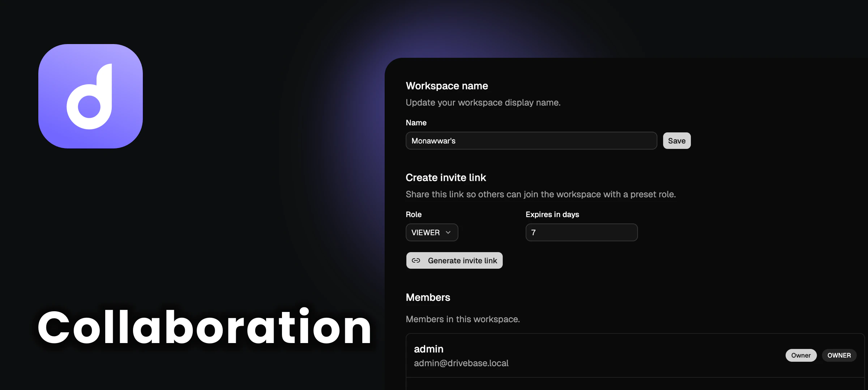
Task: Click the Members section heading
Action: pos(428,298)
